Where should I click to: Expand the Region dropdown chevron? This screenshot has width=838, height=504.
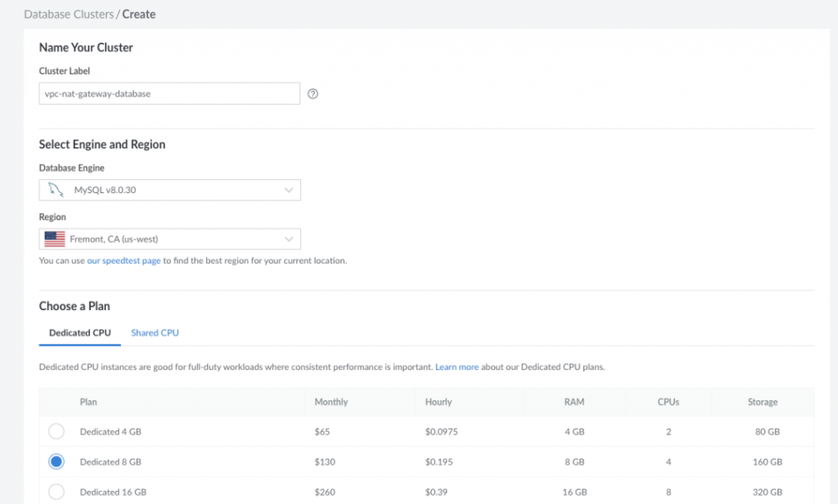288,239
